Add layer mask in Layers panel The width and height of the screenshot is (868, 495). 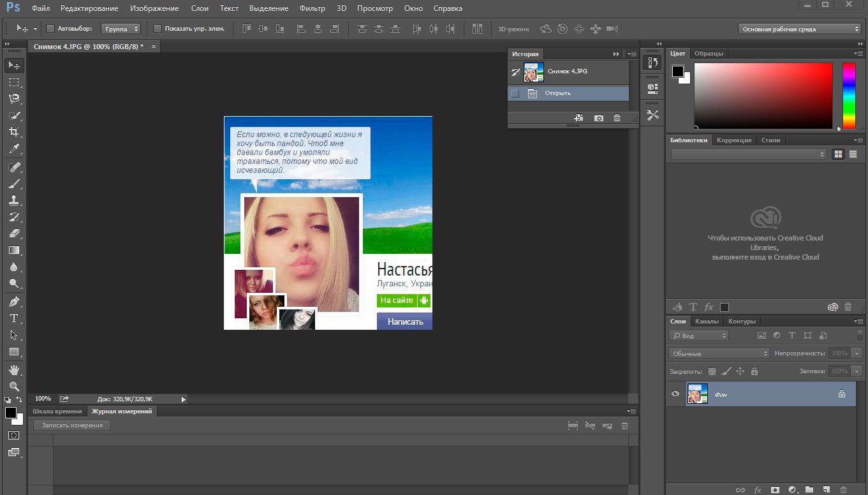point(775,490)
